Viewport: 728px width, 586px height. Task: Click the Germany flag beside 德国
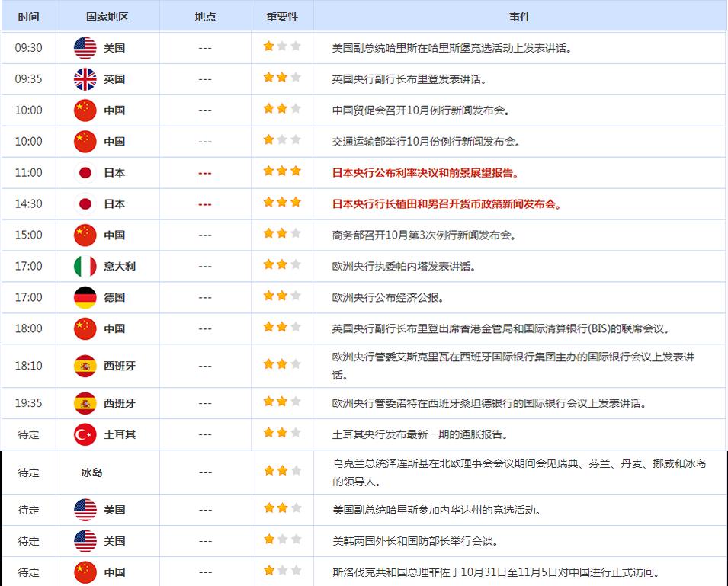click(x=85, y=298)
